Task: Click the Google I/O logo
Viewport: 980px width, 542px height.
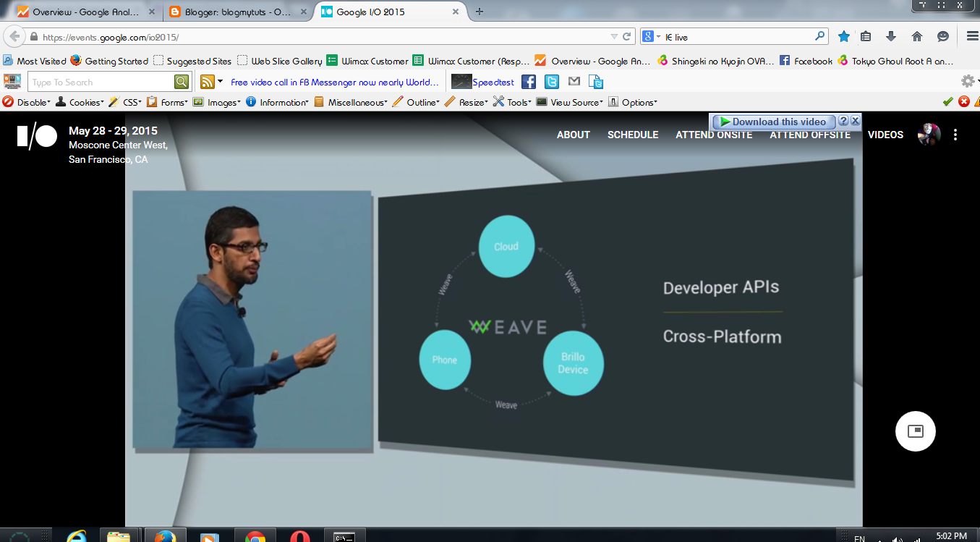Action: tap(37, 136)
